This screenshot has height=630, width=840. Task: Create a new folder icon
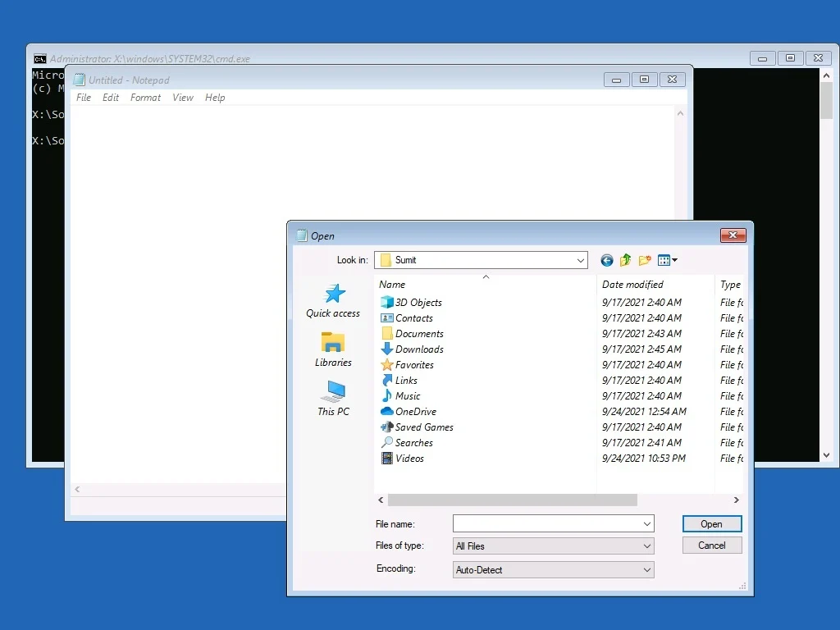pos(645,260)
